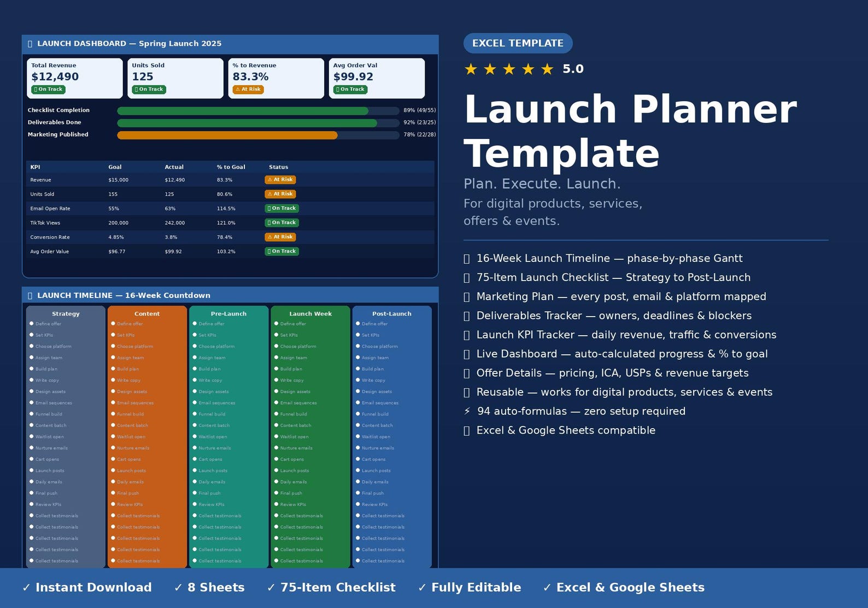Image resolution: width=868 pixels, height=608 pixels.
Task: Click the 78% (22/28) marketing label
Action: pos(420,135)
